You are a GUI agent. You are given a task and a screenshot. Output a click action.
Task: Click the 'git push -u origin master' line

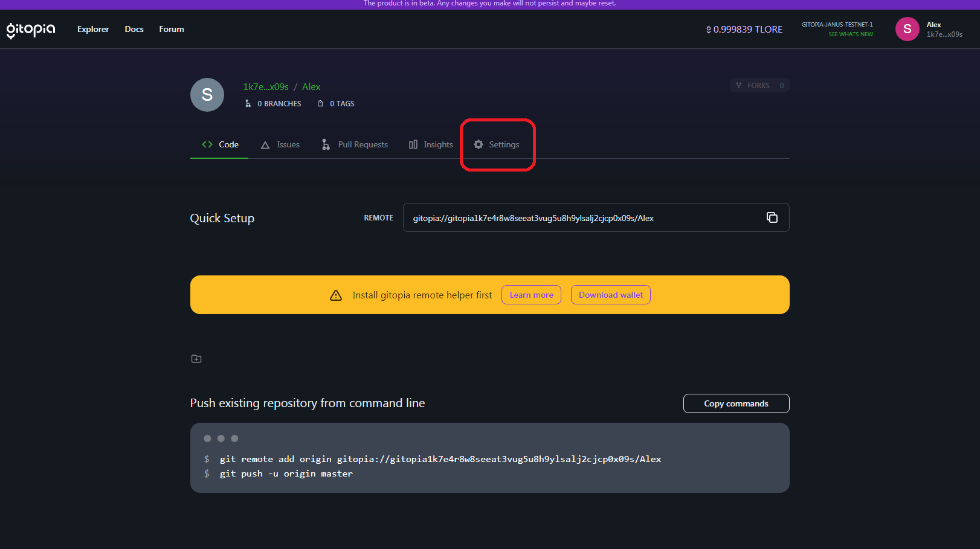(x=286, y=474)
